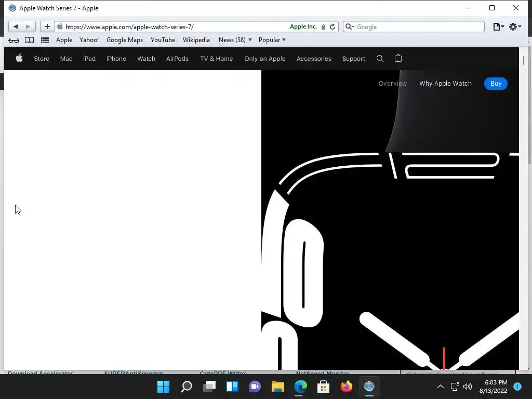Expand the News (38) bookmarks folder

tap(235, 40)
